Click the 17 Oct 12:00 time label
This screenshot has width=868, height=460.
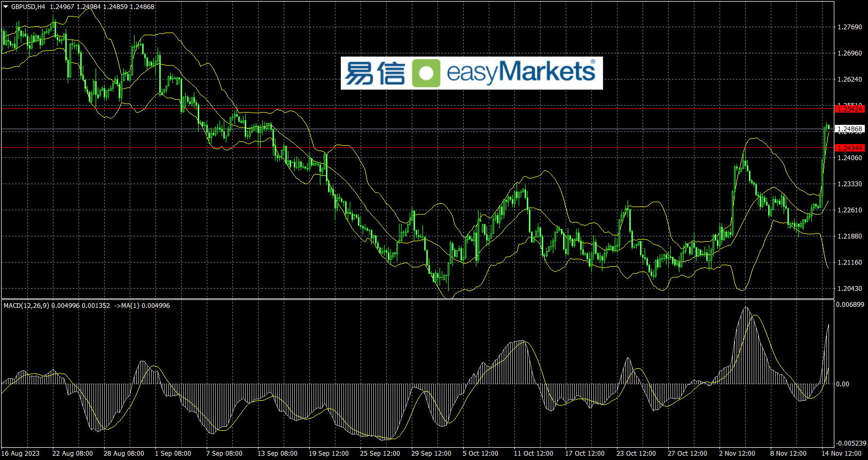tap(585, 454)
